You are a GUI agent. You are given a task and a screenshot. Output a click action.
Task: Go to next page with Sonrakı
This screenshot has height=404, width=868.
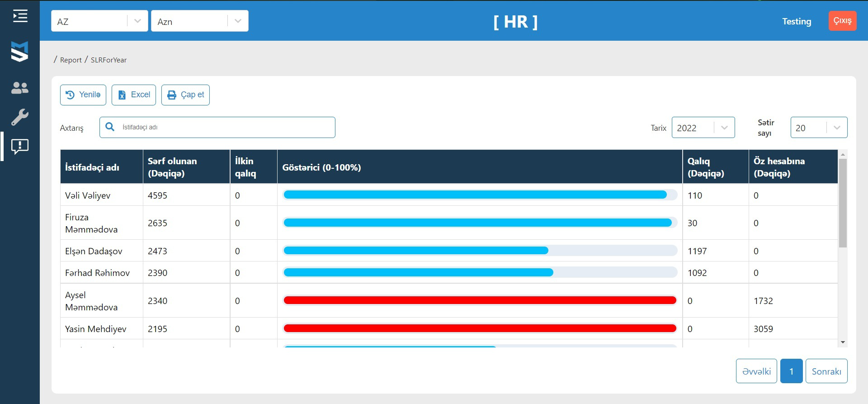tap(826, 371)
